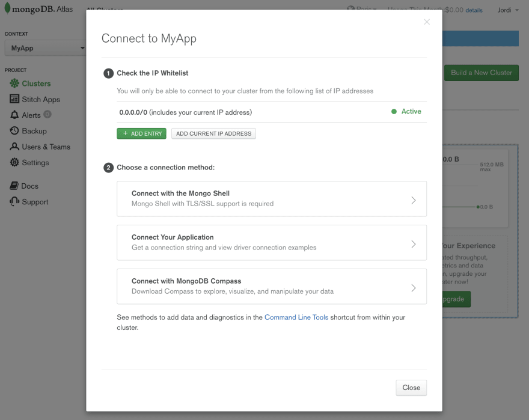Click the Close button in dialog
Screen dimensions: 529x420
click(411, 388)
